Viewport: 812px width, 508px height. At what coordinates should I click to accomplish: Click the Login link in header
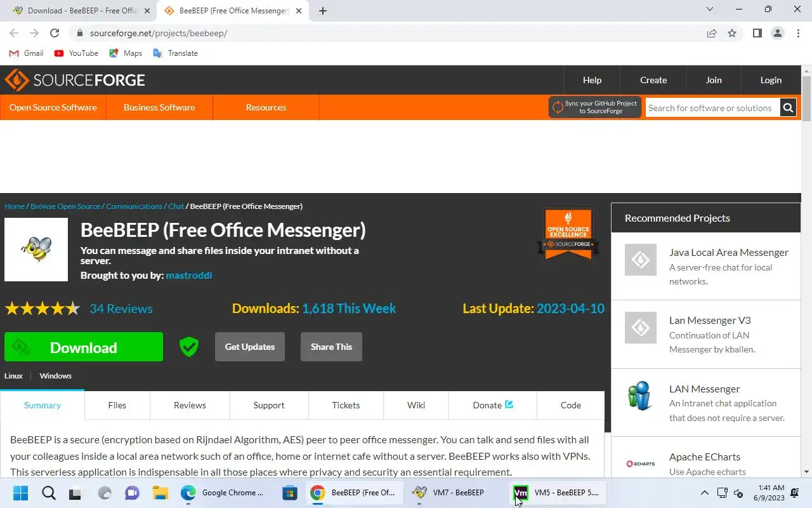pyautogui.click(x=771, y=80)
